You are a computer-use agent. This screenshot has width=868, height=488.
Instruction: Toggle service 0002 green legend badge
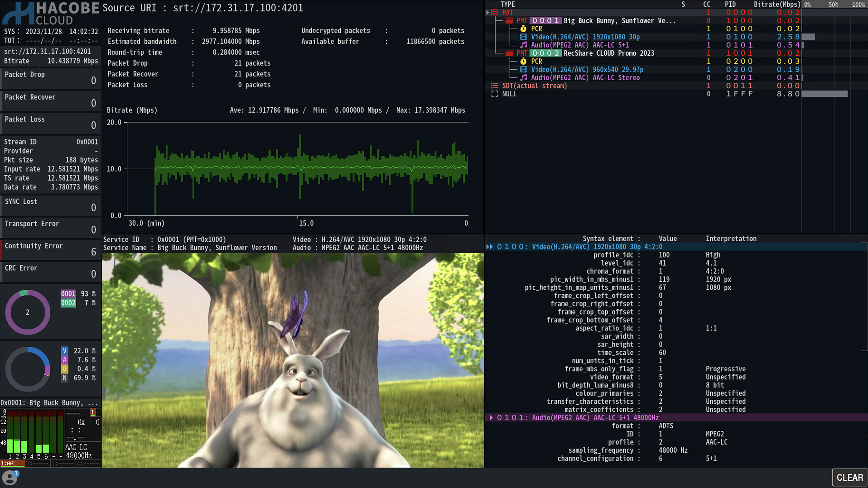(68, 303)
